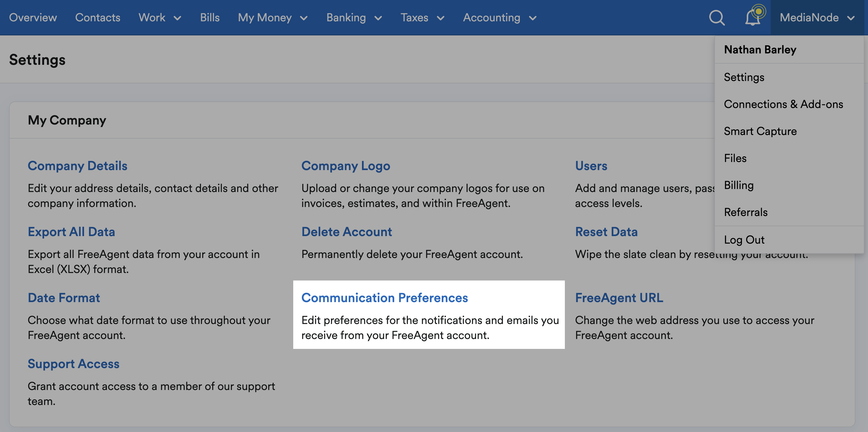Open the Date Format link

(x=64, y=298)
